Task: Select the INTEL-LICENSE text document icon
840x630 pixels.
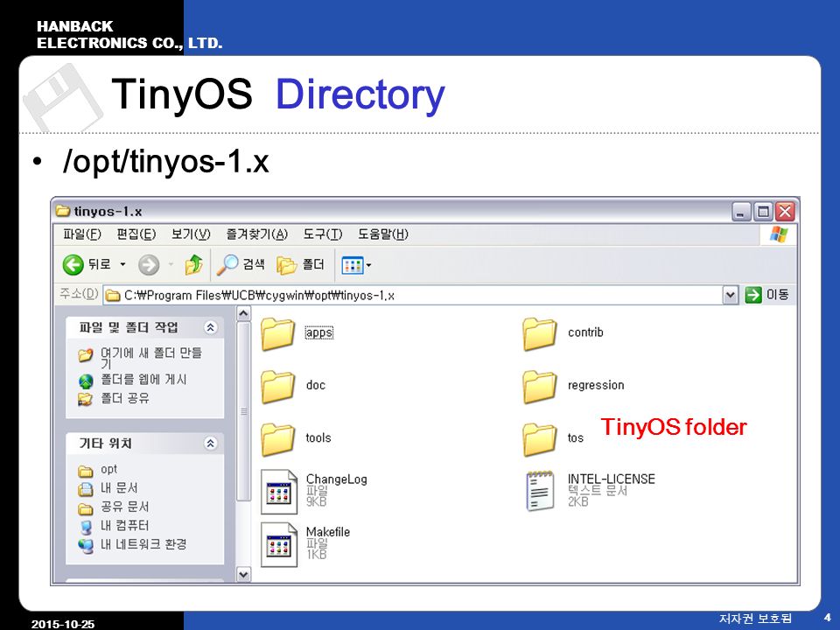Action: click(540, 491)
